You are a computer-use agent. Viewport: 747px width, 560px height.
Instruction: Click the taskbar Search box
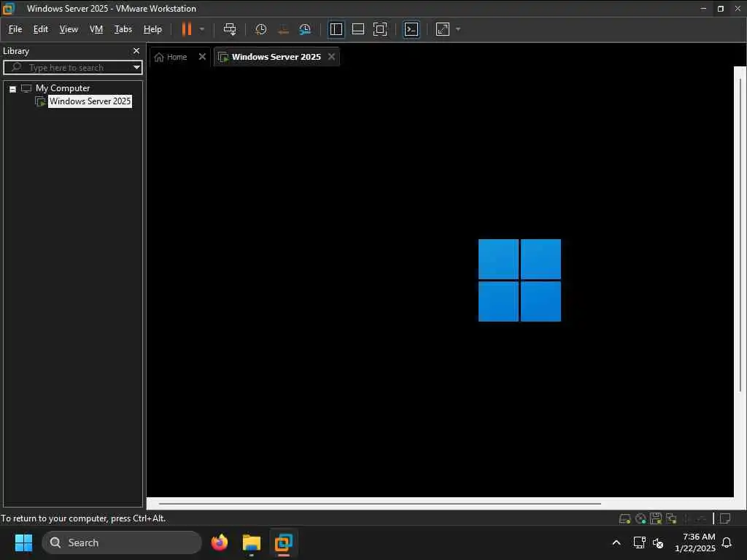coord(122,542)
